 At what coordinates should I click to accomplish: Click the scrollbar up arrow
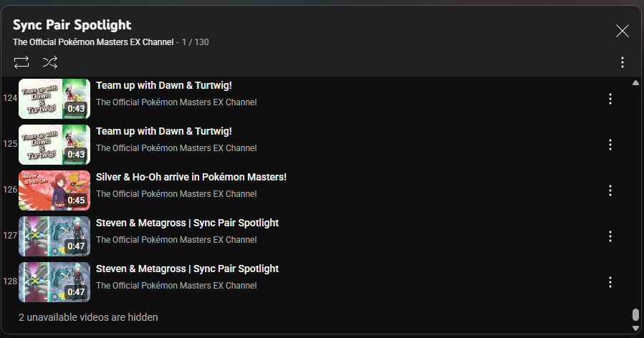635,83
